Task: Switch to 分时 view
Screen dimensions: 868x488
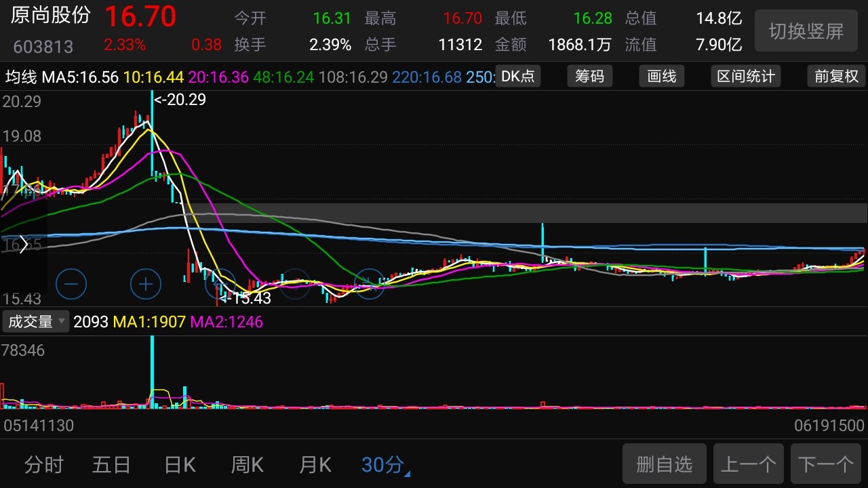Action: pyautogui.click(x=44, y=465)
